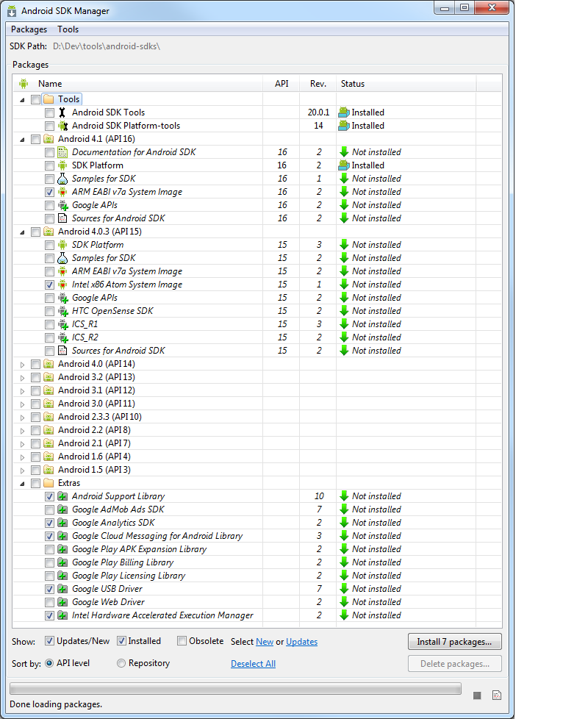Click the Intel x86 Atom System Image icon
Viewport: 588px width, 719px height.
tap(62, 285)
